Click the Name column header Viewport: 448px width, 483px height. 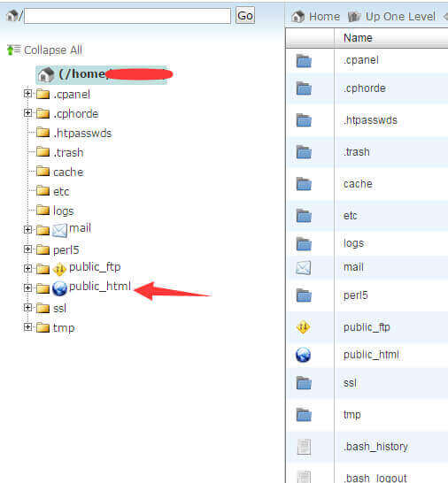(x=358, y=38)
